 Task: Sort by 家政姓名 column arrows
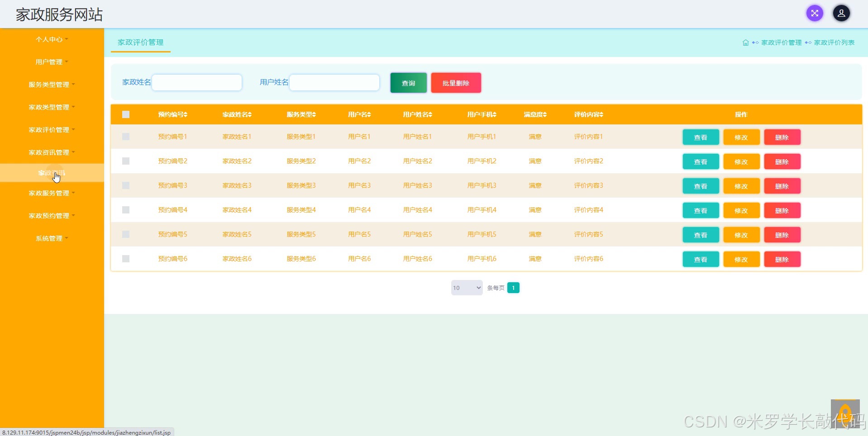tap(250, 115)
